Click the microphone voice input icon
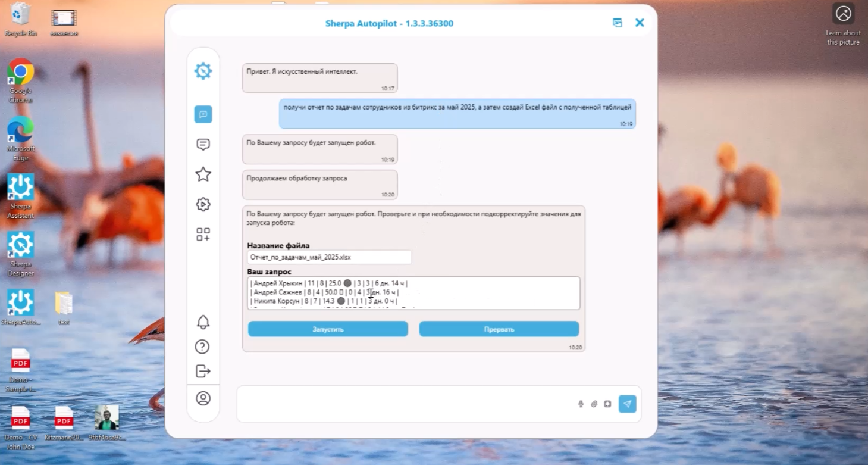The height and width of the screenshot is (465, 868). pyautogui.click(x=581, y=404)
